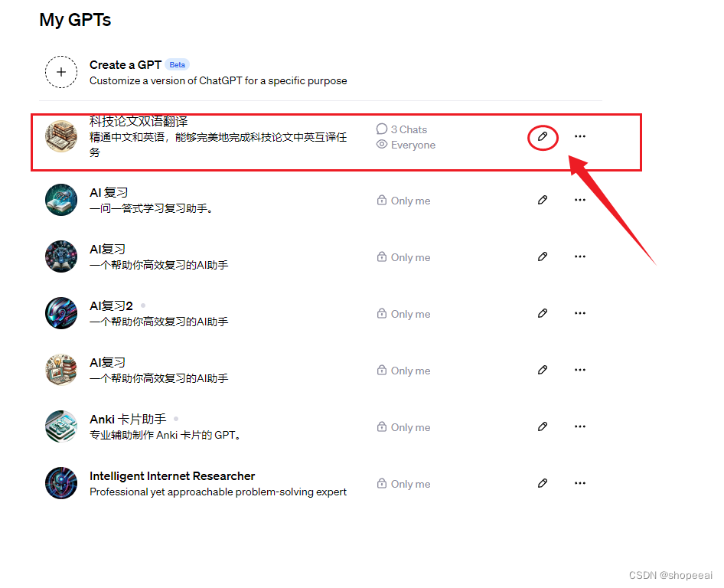Open the 科技论文双语翻译 GPT title

pos(139,122)
